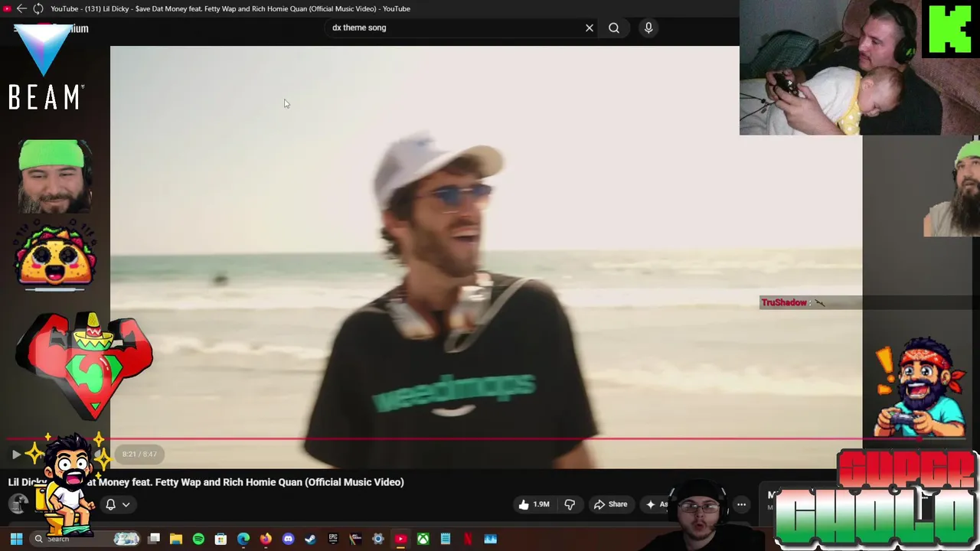Dislike the video with thumbs-down
Image resolution: width=980 pixels, height=551 pixels.
click(x=570, y=504)
